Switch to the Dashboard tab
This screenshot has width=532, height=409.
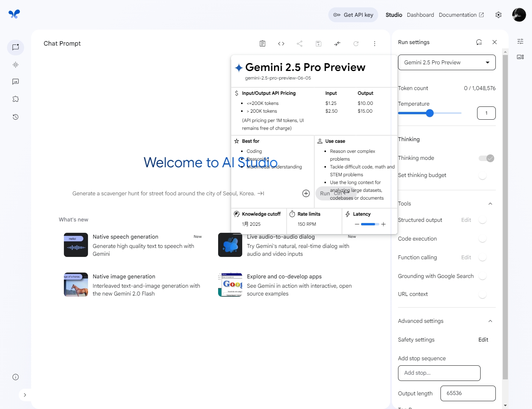(420, 15)
